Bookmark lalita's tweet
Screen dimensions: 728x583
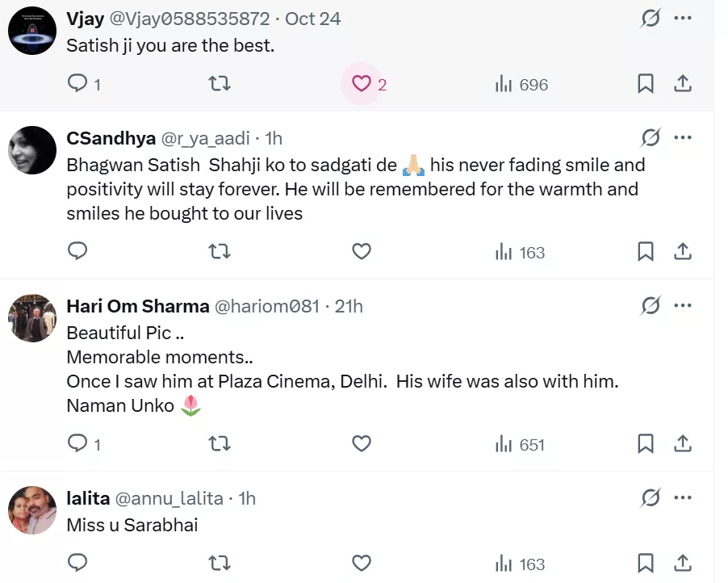tap(646, 563)
